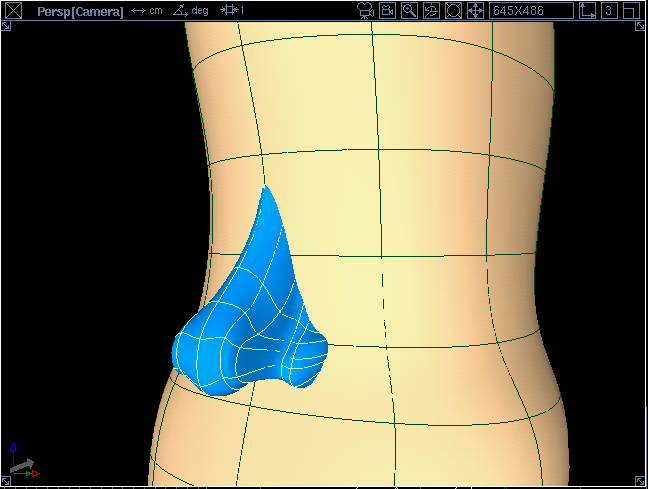Open the movie camera icon menu
648x489 pixels.
365,11
